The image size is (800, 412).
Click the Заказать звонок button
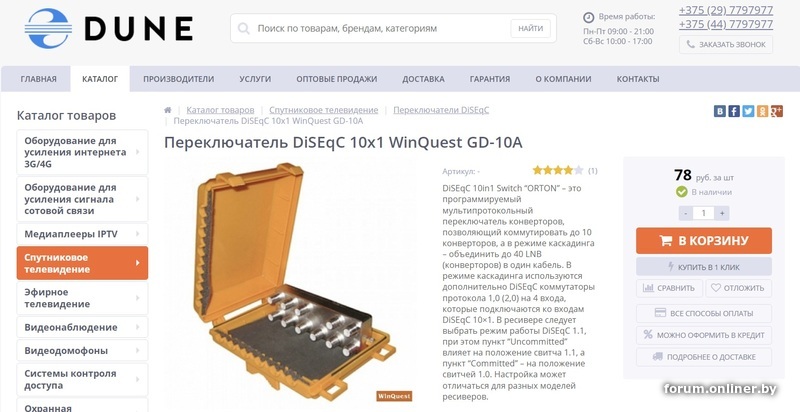[x=726, y=44]
